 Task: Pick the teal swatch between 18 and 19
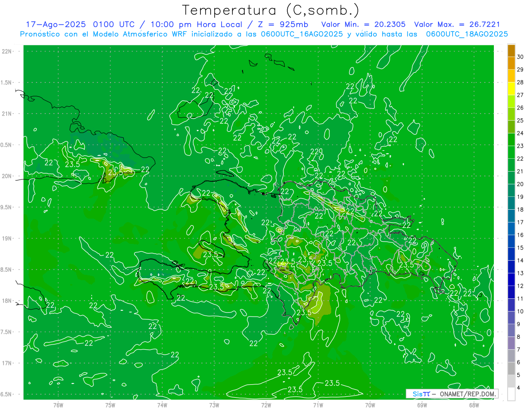511,203
